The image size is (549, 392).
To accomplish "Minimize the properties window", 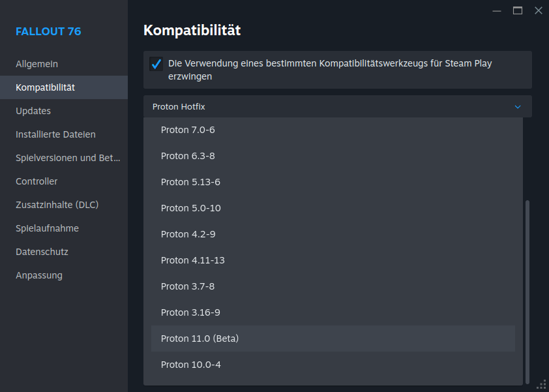I will point(497,10).
